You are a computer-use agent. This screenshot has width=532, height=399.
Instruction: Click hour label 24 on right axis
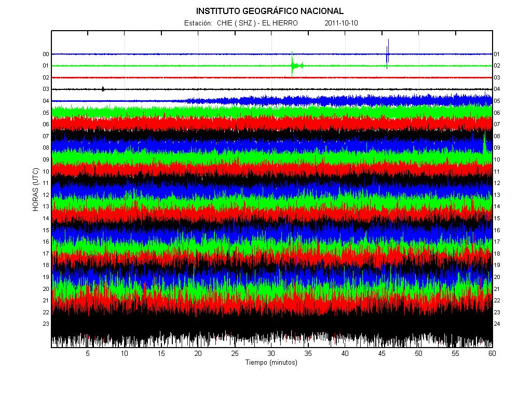pyautogui.click(x=497, y=324)
